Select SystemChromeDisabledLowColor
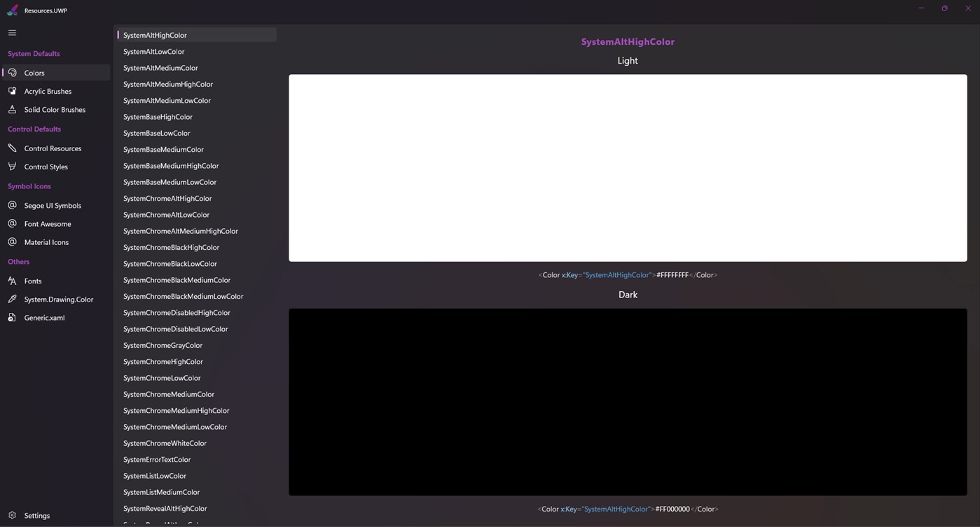Screen dimensions: 980x527 click(196, 329)
